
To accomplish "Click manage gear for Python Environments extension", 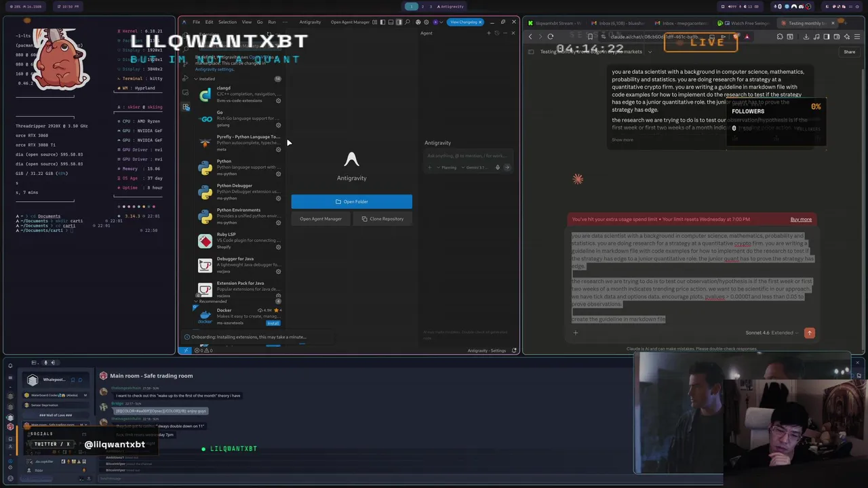I will (x=278, y=222).
